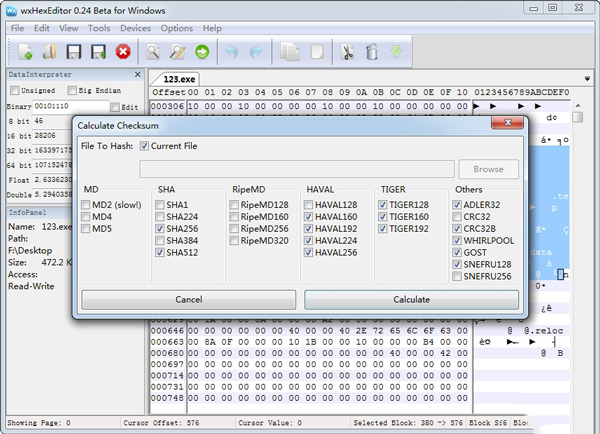The height and width of the screenshot is (434, 600).
Task: Click the Cut scissors icon
Action: pos(347,51)
